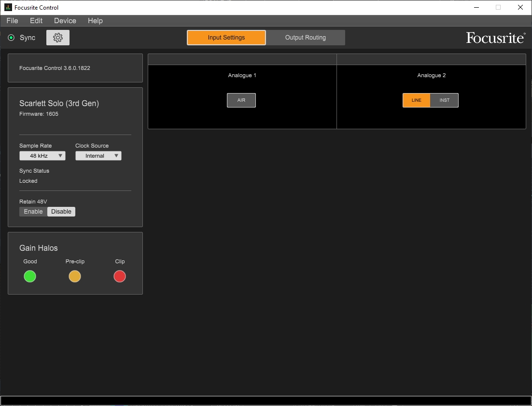The height and width of the screenshot is (406, 532).
Task: Enable Retain 48V
Action: (33, 212)
